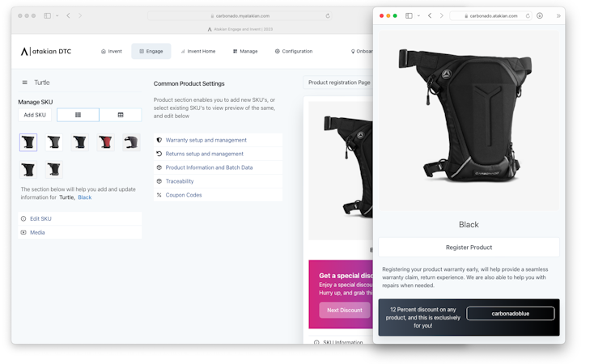590x364 pixels.
Task: Click the Media icon
Action: point(23,232)
